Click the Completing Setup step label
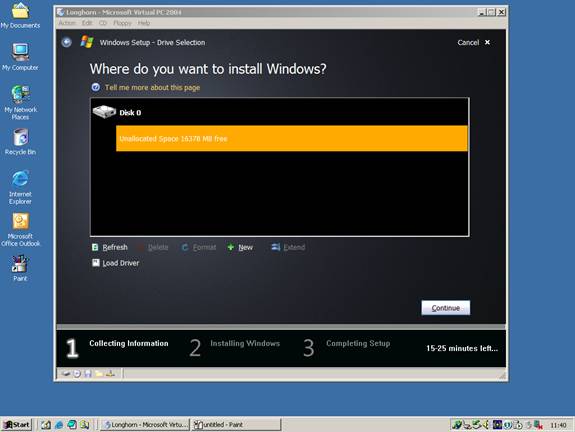The image size is (575, 432). pos(358,344)
